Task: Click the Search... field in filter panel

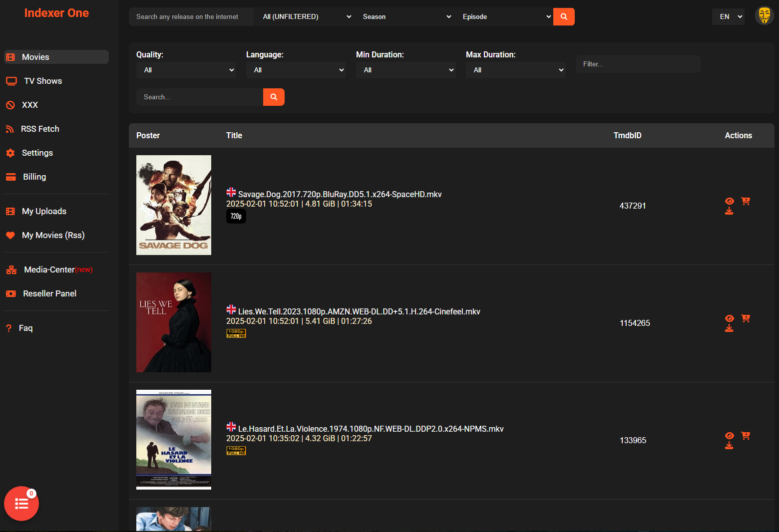Action: coord(200,97)
